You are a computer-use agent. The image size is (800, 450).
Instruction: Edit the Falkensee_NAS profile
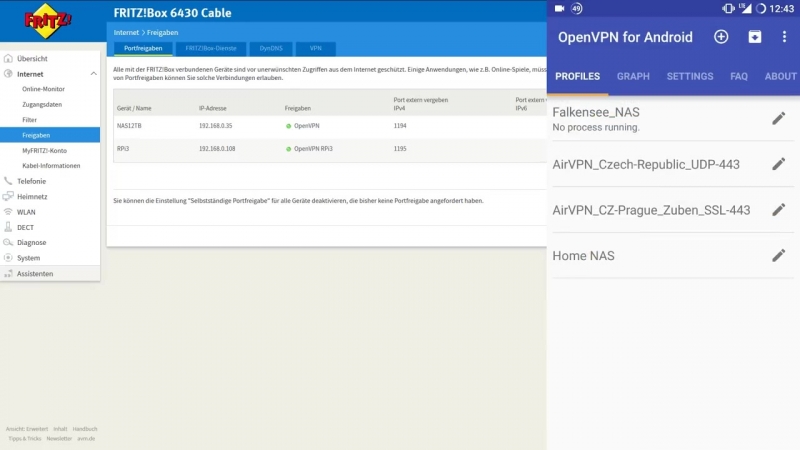coord(778,118)
